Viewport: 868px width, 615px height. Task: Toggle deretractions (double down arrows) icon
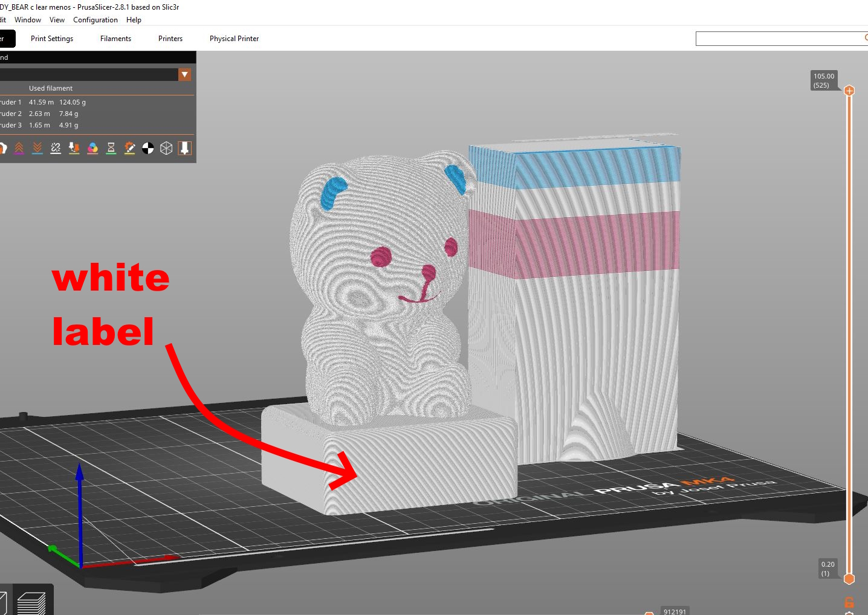click(x=37, y=148)
